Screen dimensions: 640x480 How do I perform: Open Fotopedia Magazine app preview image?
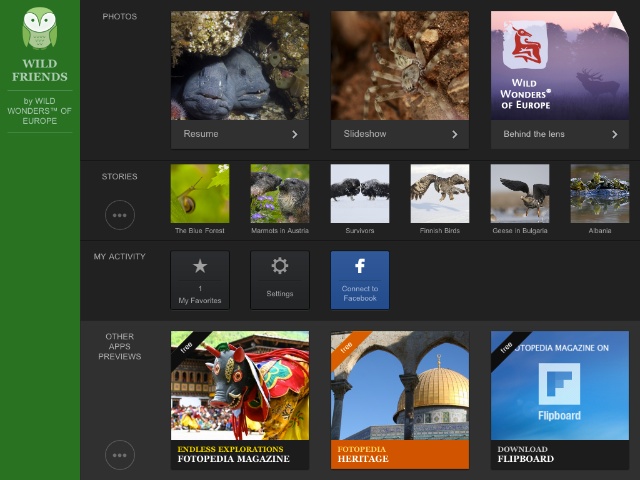[x=240, y=385]
